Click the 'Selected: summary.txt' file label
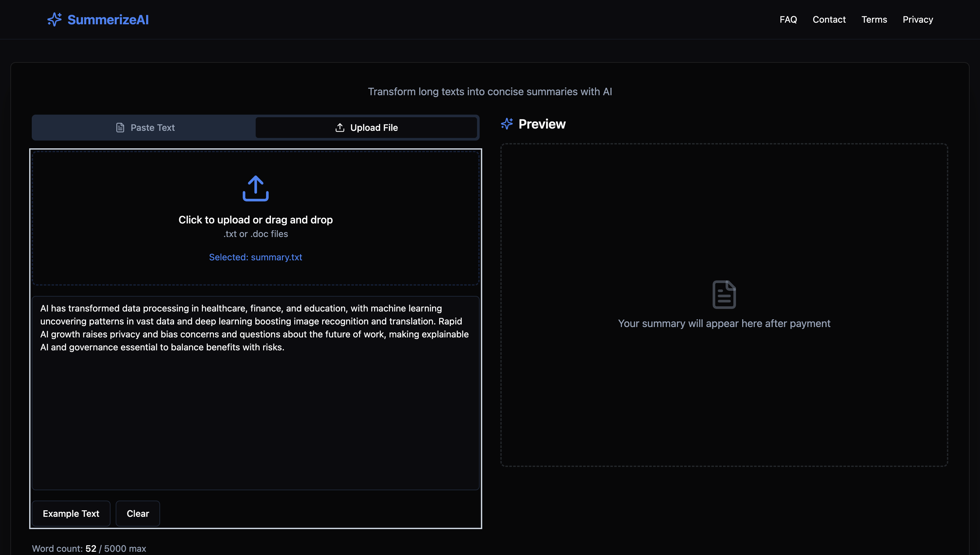Viewport: 980px width, 555px height. [256, 257]
